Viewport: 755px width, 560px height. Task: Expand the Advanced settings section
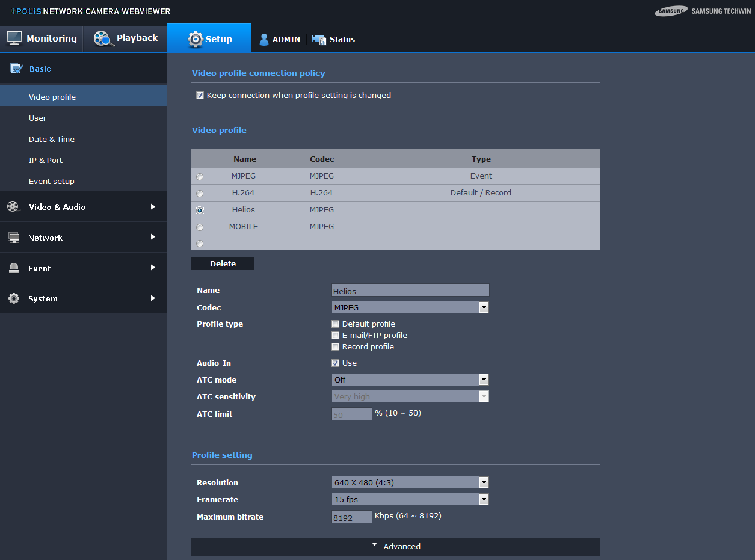tap(395, 546)
